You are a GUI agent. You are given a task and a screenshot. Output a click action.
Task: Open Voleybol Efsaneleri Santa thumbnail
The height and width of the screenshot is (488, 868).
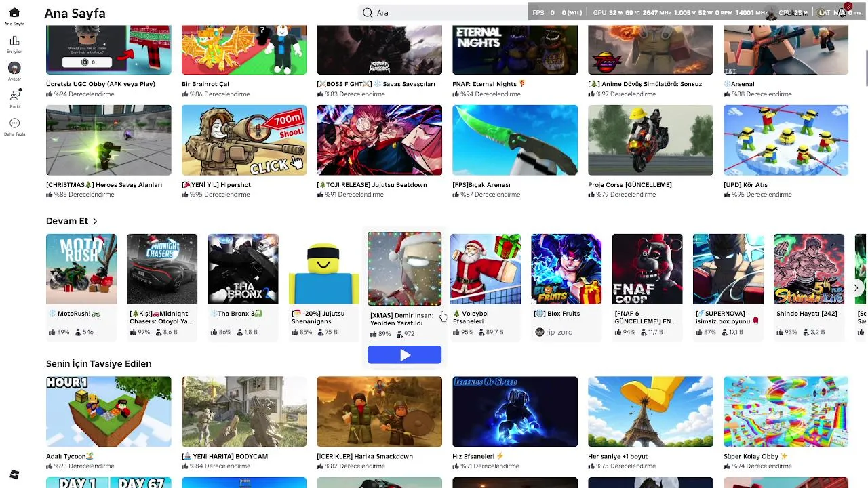[486, 269]
